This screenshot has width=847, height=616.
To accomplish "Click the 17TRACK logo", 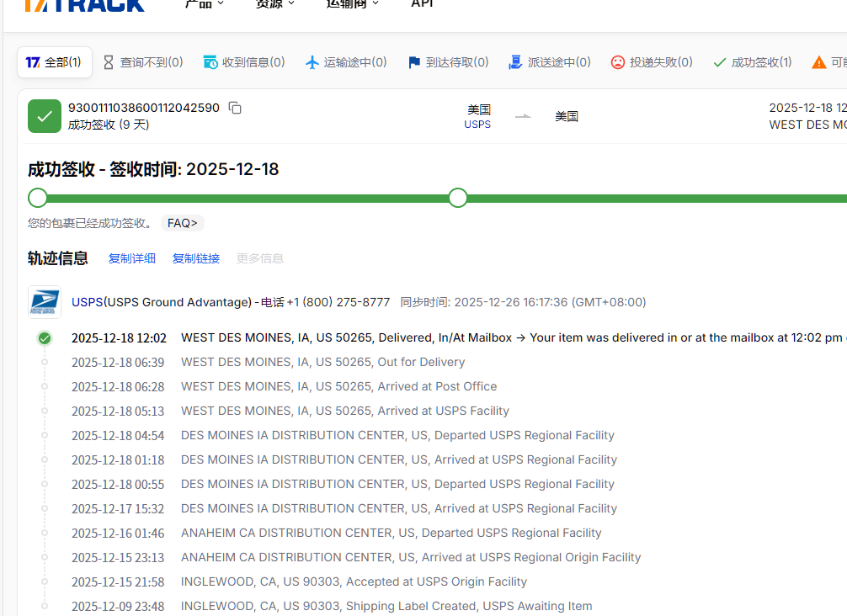I will [85, 4].
